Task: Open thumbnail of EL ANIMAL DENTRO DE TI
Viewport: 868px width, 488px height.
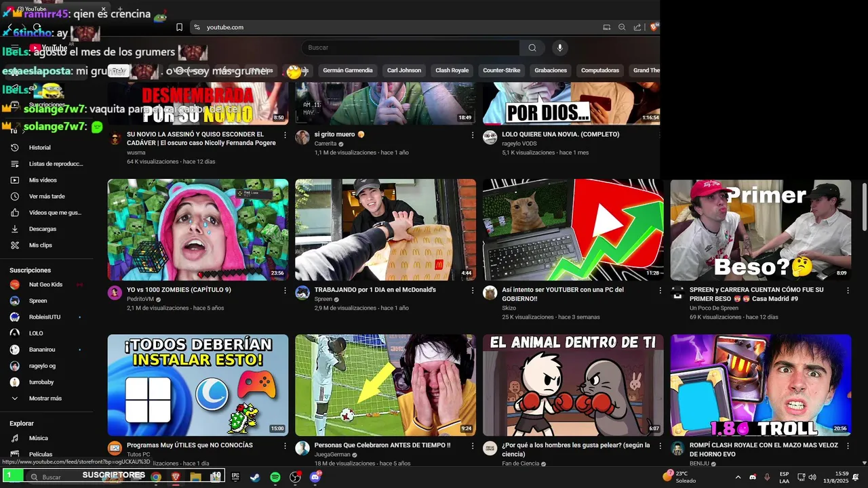Action: point(573,385)
